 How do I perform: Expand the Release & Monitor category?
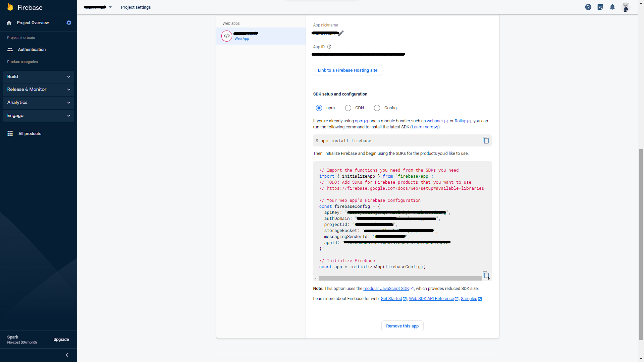(x=39, y=89)
